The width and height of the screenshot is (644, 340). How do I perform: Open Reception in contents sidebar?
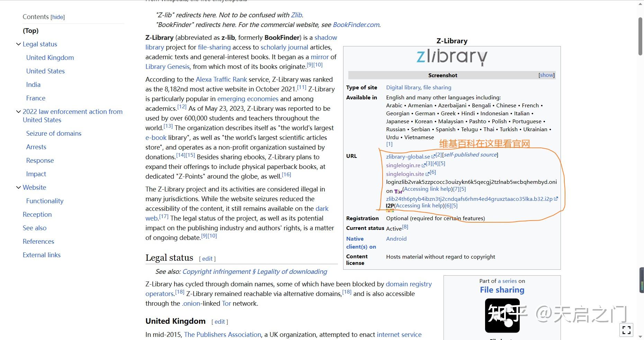[x=37, y=214]
